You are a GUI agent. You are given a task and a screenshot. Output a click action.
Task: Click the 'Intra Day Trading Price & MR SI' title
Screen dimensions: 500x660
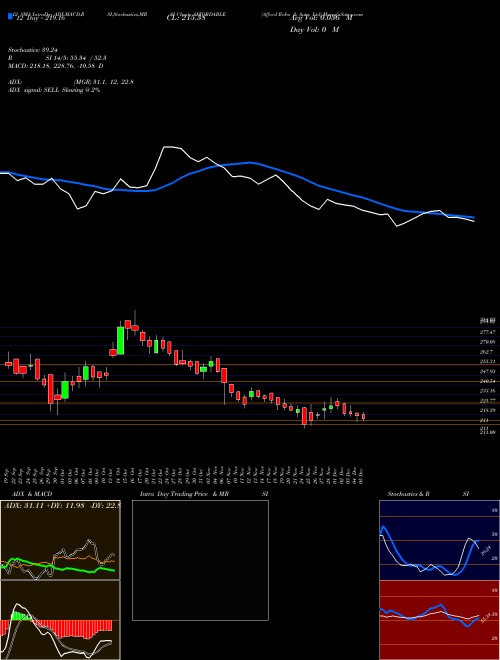(206, 494)
